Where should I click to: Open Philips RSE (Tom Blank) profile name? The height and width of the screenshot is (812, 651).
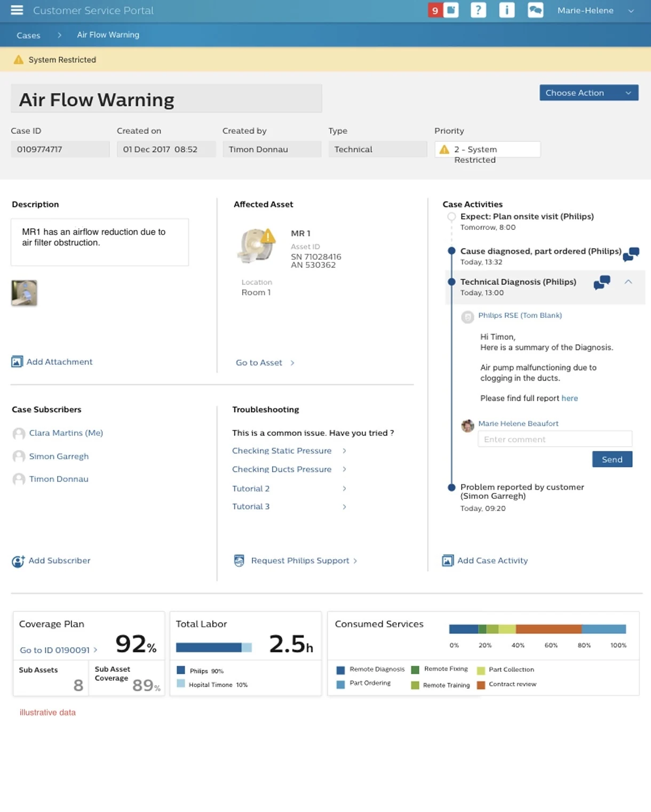(x=520, y=315)
